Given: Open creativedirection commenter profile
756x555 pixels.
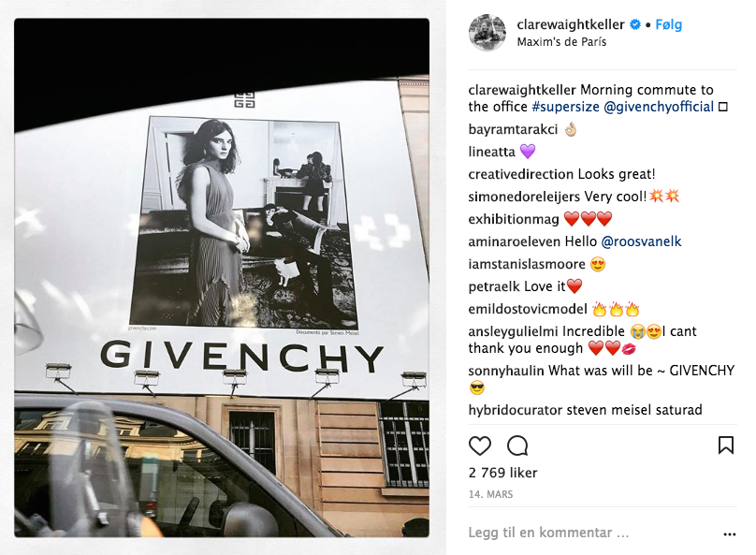Looking at the screenshot, I should coord(521,174).
